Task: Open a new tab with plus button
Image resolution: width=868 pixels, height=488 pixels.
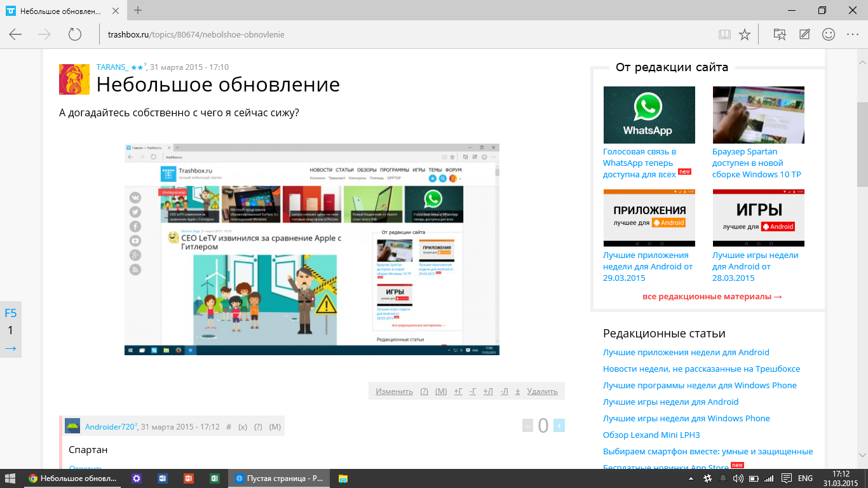Action: pos(138,10)
